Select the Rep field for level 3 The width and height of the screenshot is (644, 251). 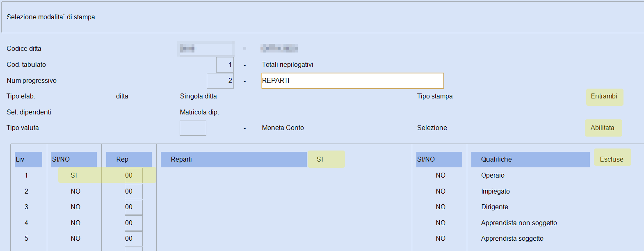click(x=134, y=207)
